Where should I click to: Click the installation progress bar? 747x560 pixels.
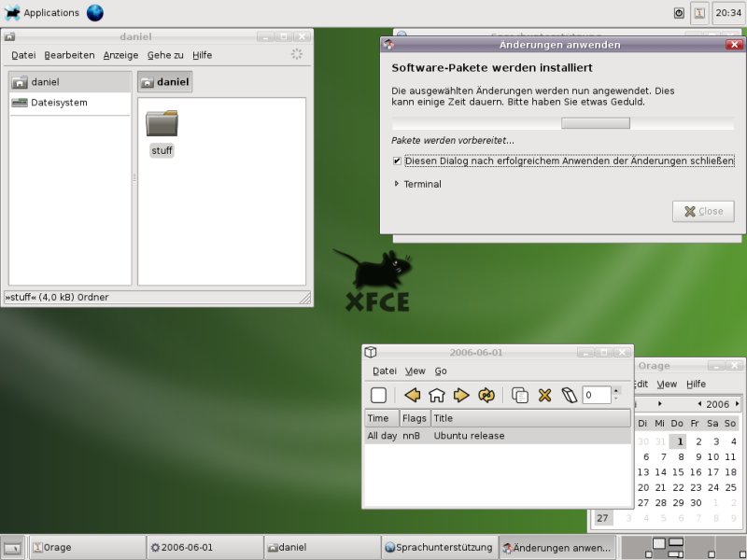(562, 123)
